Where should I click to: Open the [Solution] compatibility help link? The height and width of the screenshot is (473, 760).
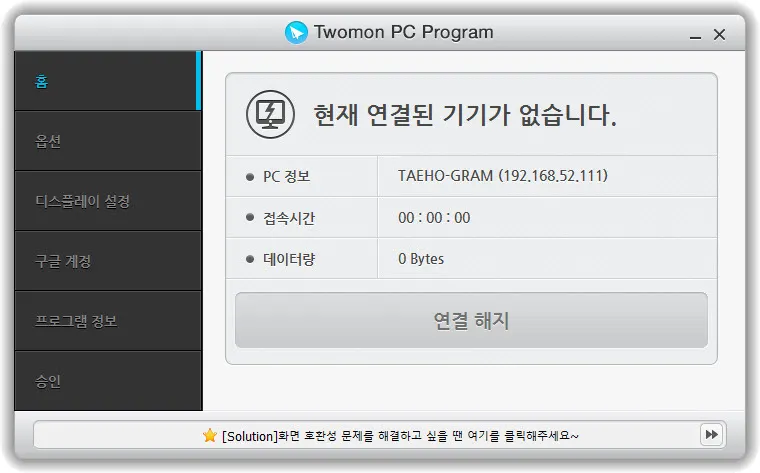coord(400,436)
